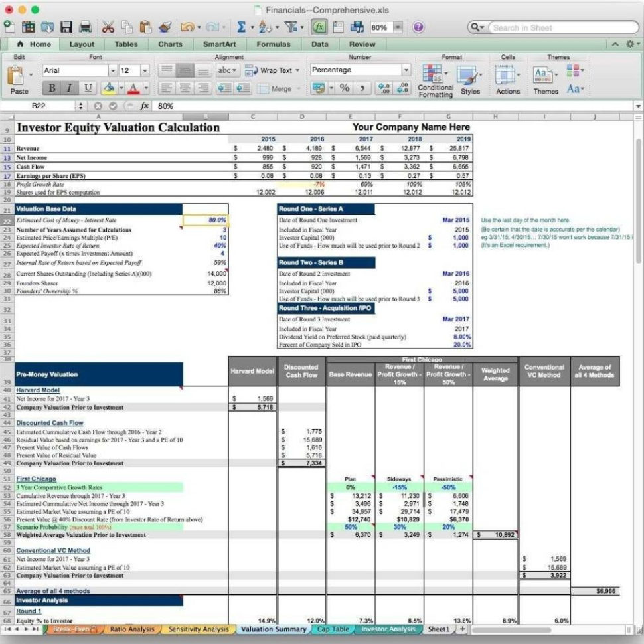644x644 pixels.
Task: Increase the cell indent
Action: 243,88
